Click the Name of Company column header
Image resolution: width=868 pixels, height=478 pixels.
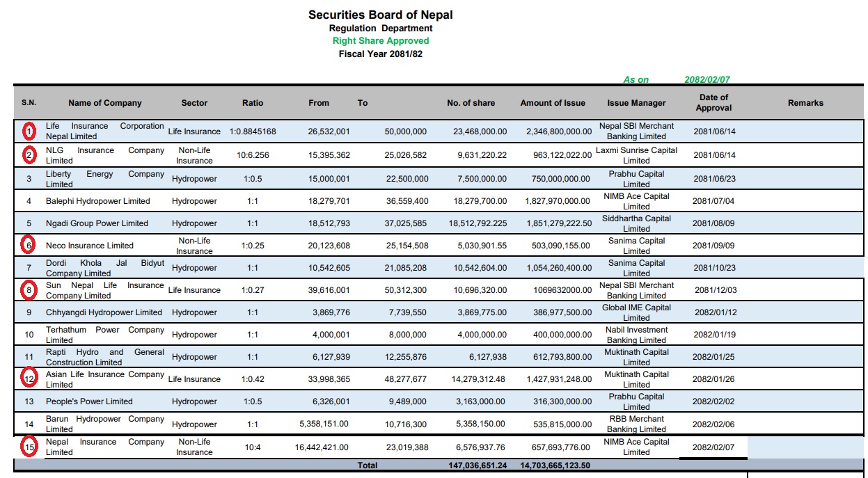[x=104, y=103]
